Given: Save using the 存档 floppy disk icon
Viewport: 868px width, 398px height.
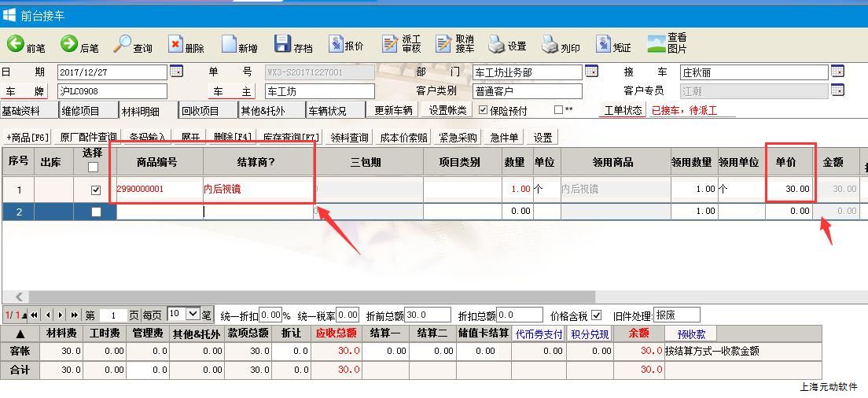Looking at the screenshot, I should click(282, 44).
